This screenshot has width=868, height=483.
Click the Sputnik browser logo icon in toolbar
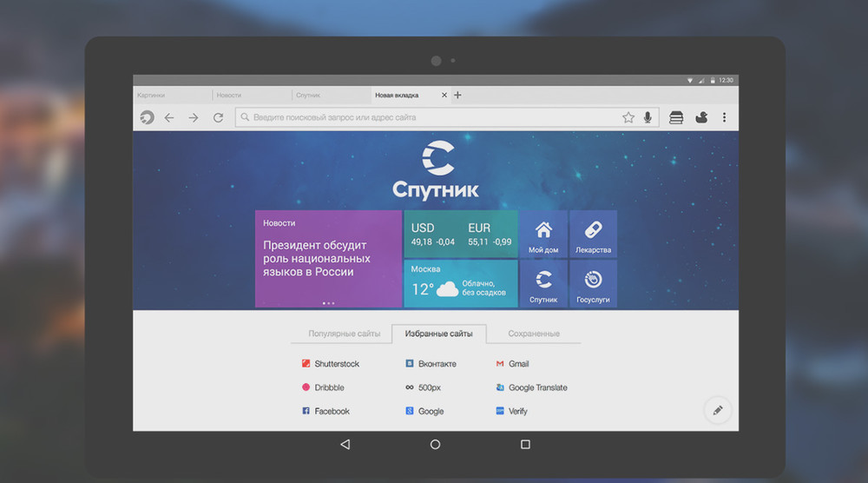[147, 117]
